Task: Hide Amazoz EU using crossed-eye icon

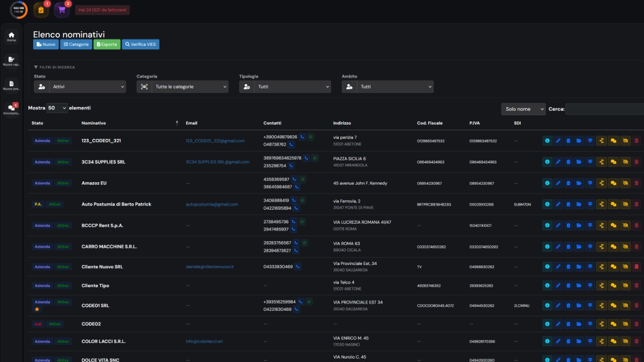Action: tap(625, 183)
